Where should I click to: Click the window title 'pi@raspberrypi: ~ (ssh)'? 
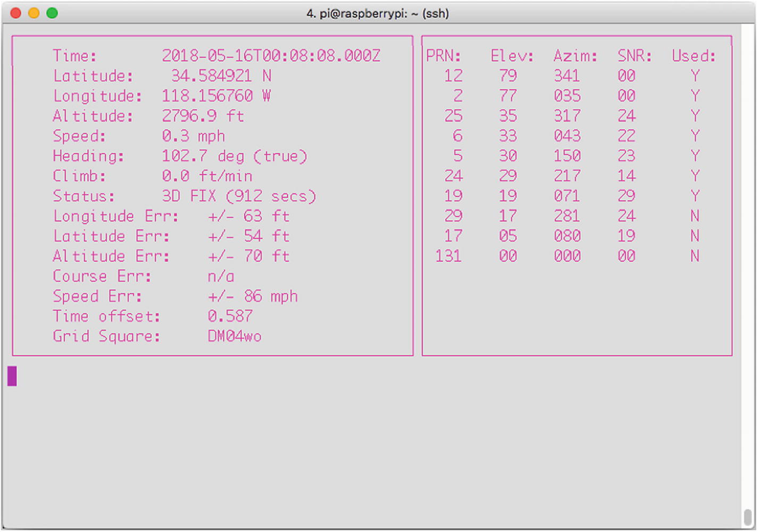[x=384, y=13]
